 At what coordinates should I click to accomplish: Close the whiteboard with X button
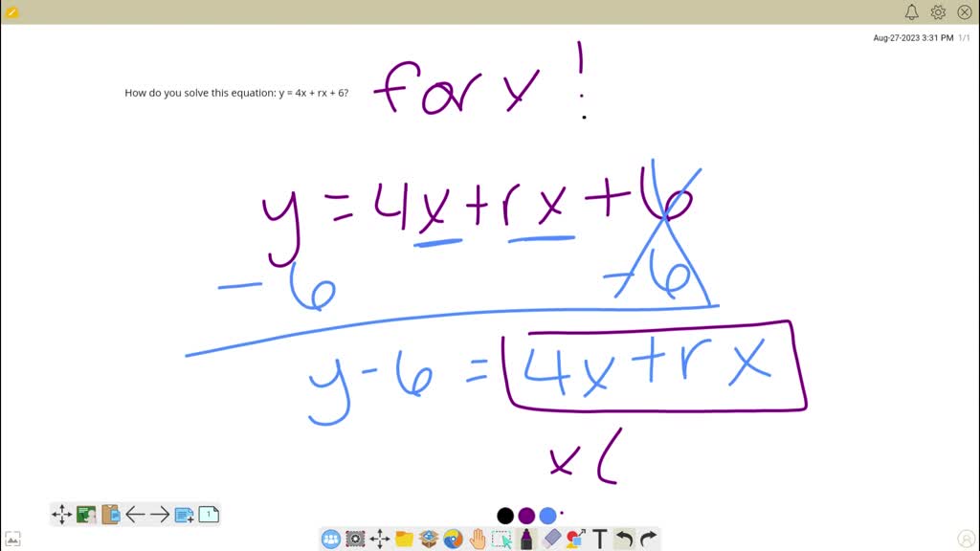point(965,11)
